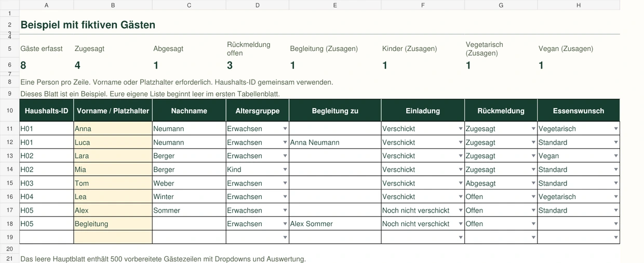Click the Nachname column heading
644x263 pixels.
tap(189, 111)
